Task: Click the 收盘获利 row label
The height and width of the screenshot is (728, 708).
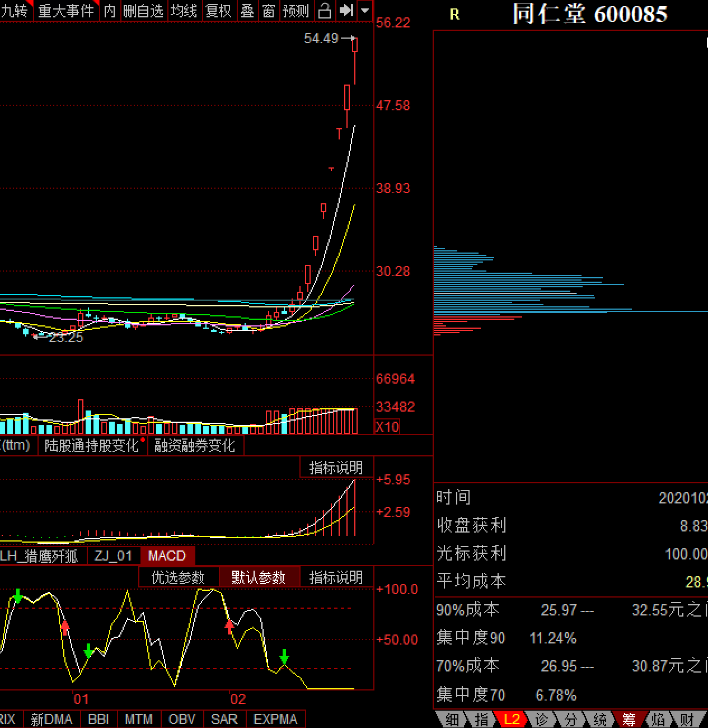Action: click(471, 525)
